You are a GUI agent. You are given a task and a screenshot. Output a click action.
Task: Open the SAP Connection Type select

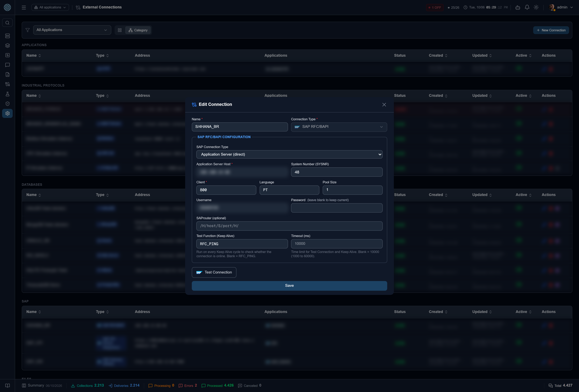click(289, 154)
